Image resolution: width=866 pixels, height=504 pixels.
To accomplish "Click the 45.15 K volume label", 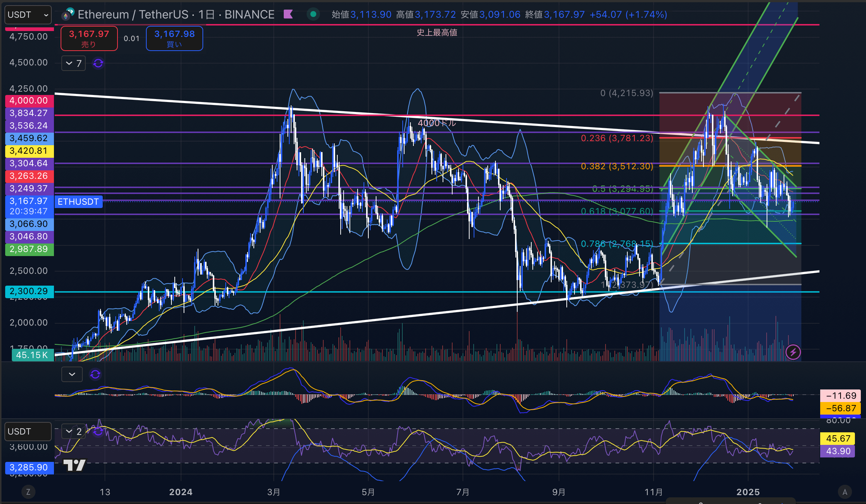I will [33, 355].
